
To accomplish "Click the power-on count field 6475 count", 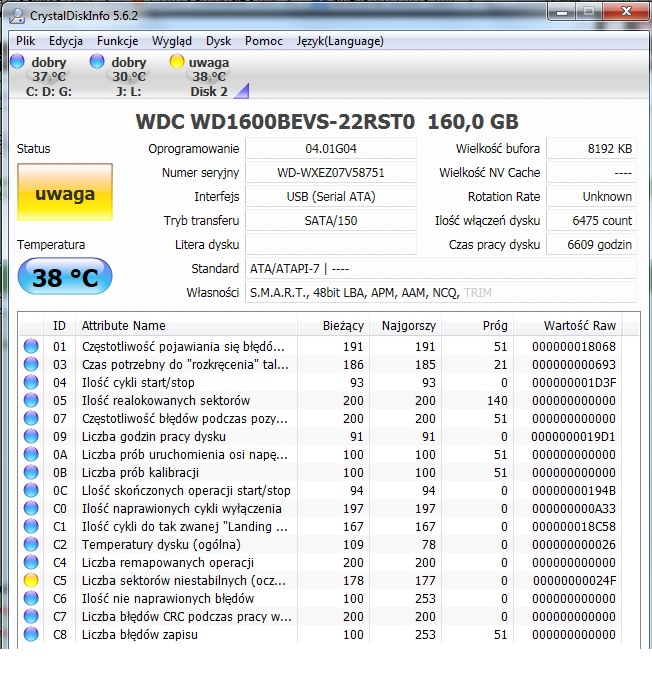I will [591, 220].
